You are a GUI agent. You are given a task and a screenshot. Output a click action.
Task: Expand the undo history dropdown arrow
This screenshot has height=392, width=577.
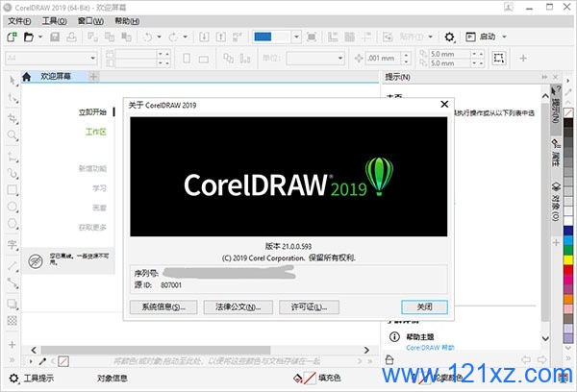[x=159, y=37]
